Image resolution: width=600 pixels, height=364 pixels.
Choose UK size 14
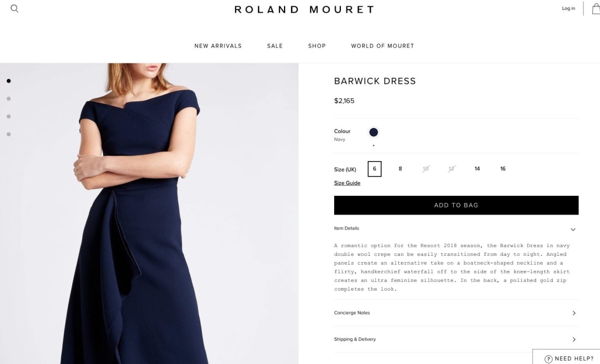tap(477, 169)
